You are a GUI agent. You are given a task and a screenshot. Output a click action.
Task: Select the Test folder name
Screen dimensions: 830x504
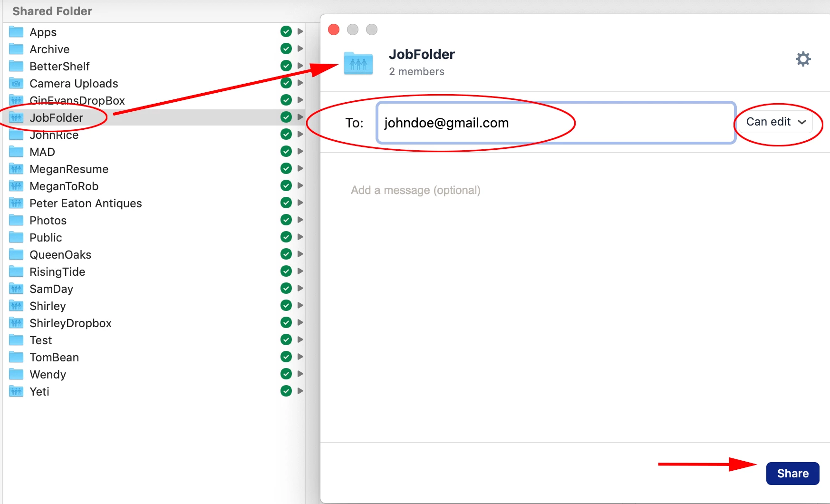tap(41, 340)
